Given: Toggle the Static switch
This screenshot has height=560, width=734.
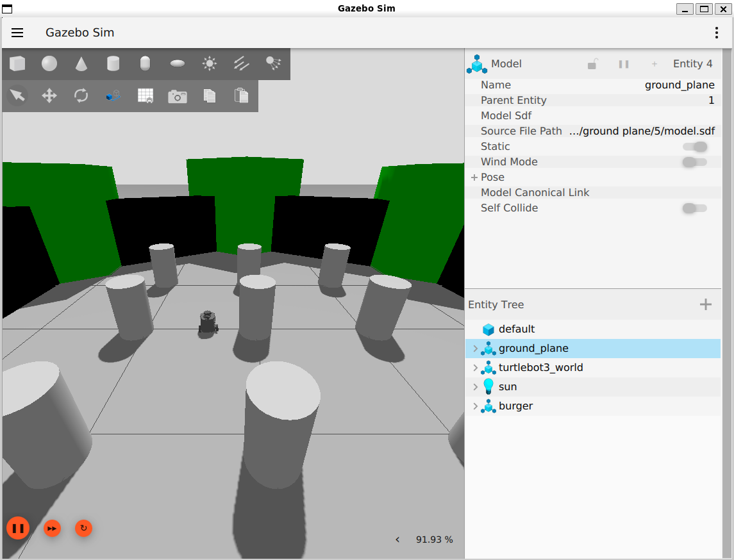Looking at the screenshot, I should coord(695,147).
